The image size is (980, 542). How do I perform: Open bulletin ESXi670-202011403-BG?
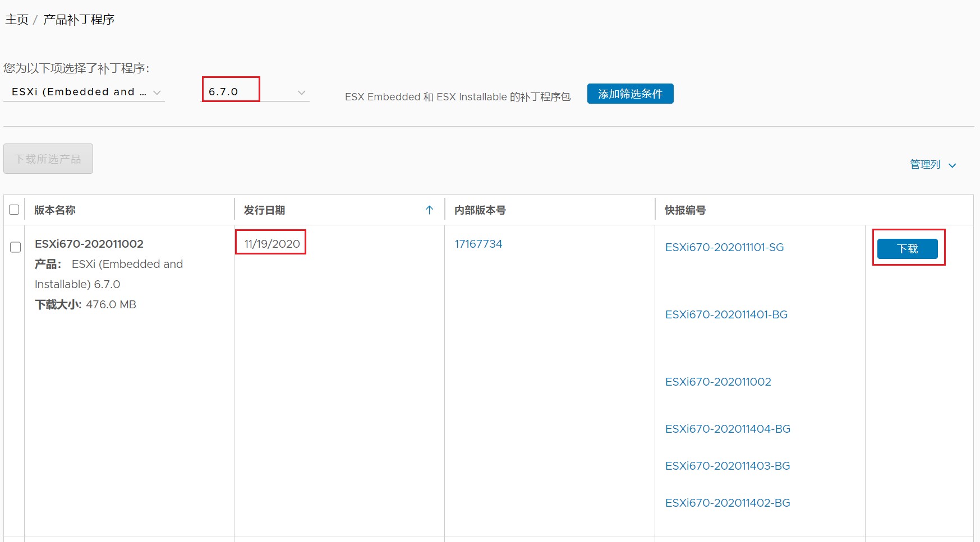coord(728,466)
